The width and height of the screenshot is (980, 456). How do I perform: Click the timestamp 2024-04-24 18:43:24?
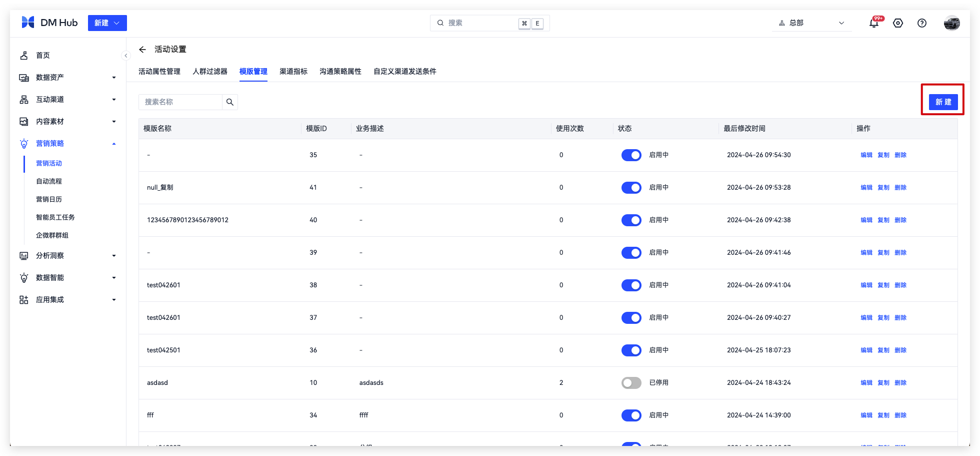[x=759, y=383]
